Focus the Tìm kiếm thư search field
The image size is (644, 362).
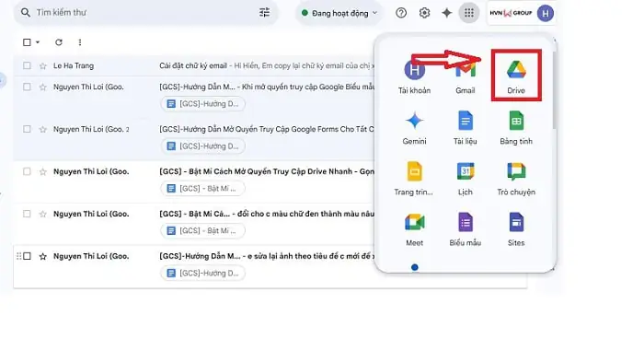pos(145,12)
